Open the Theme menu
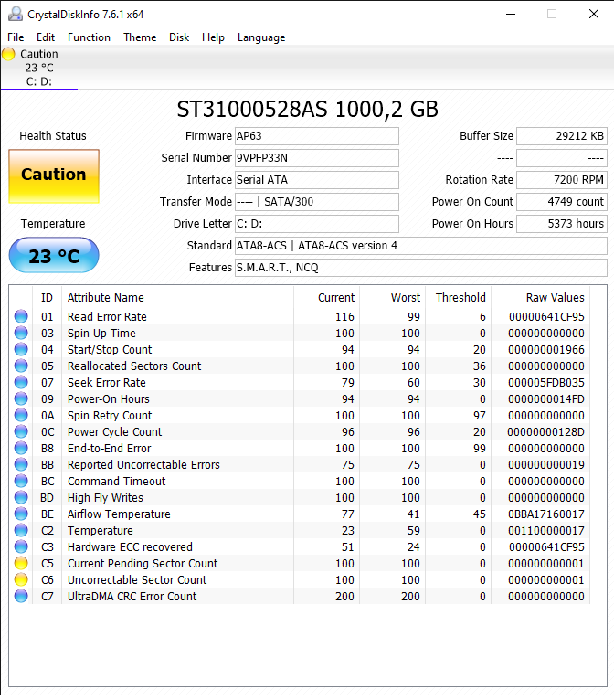614x700 pixels. (140, 37)
